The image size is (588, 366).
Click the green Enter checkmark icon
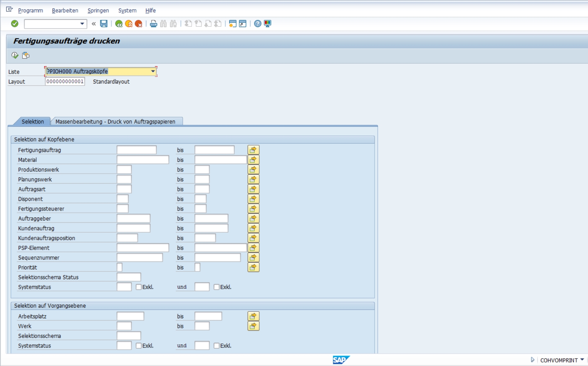coord(15,23)
